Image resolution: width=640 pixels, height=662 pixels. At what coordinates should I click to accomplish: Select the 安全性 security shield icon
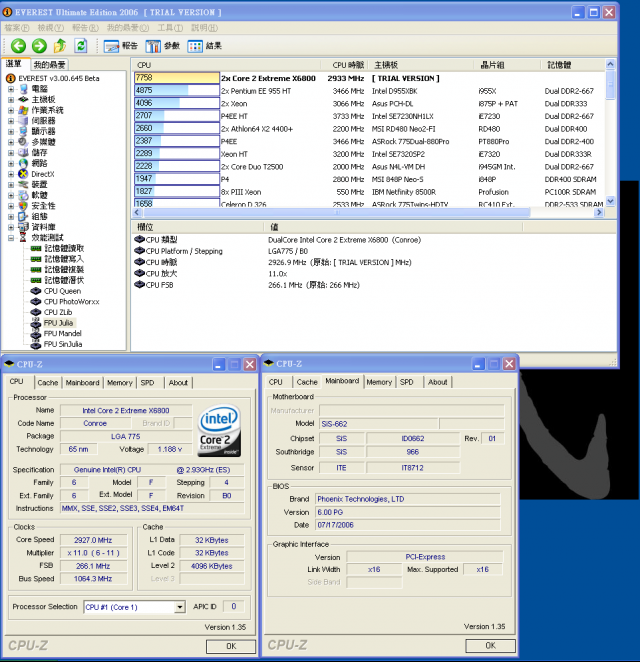pos(24,206)
